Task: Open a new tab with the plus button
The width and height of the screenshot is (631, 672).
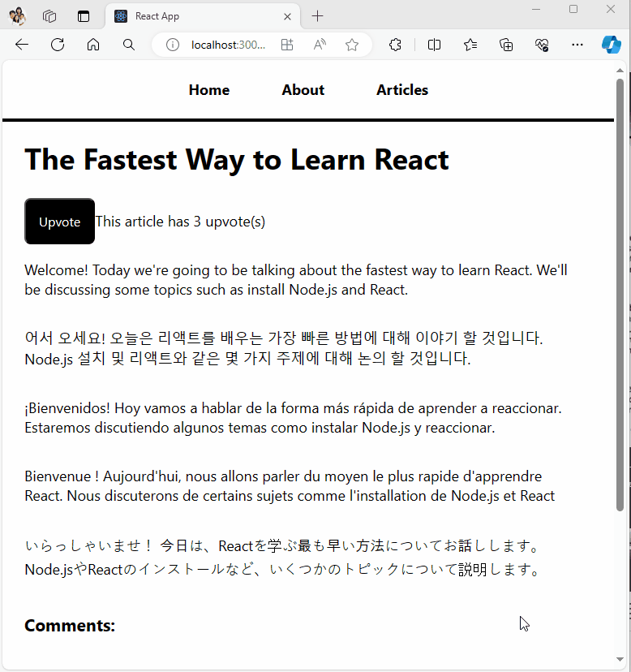Action: (x=317, y=16)
